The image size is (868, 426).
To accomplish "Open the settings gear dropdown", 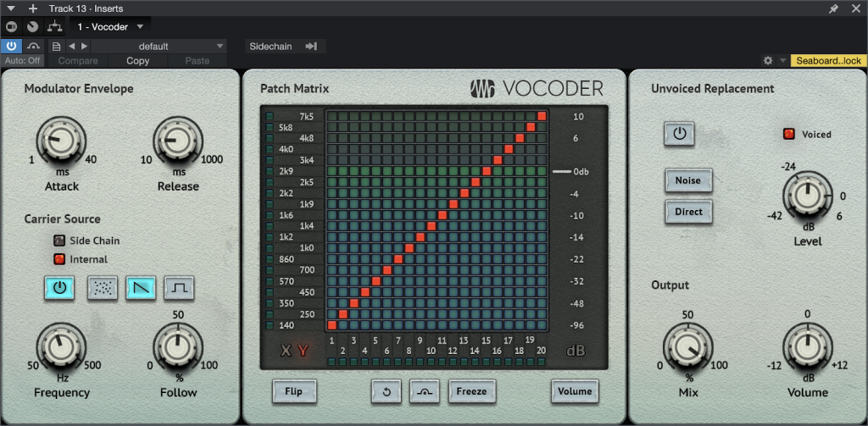I will pyautogui.click(x=772, y=61).
